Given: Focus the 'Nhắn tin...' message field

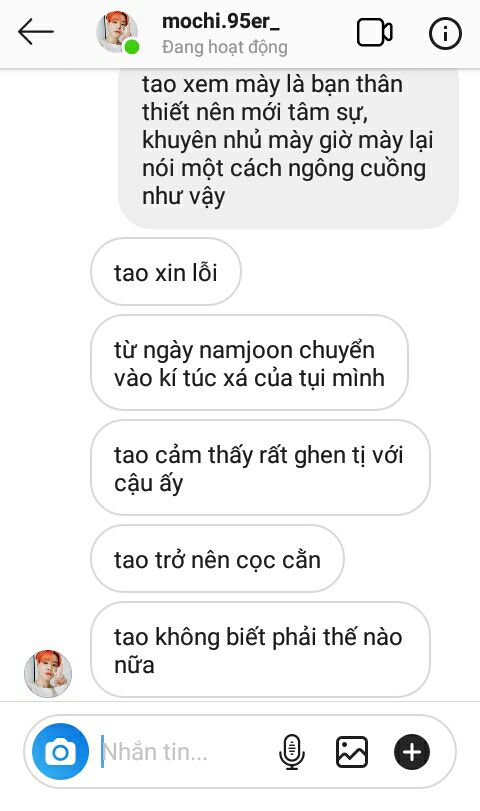Looking at the screenshot, I should point(181,752).
